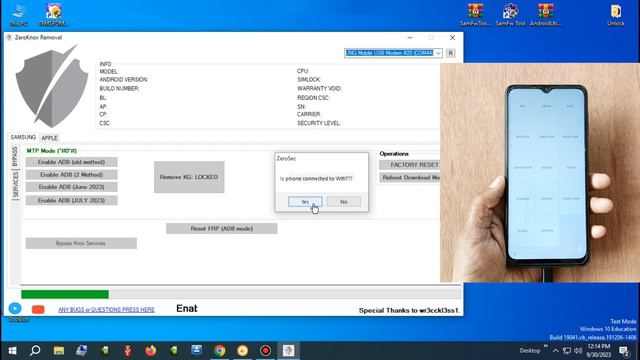This screenshot has height=360, width=640.
Task: Click the red YouTube icon at bottom
Action: click(x=38, y=309)
